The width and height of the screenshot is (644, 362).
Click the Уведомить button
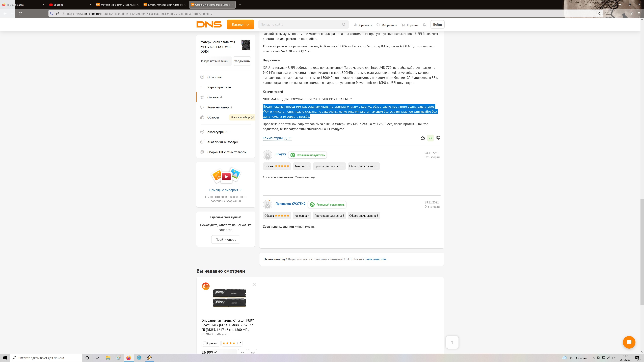(242, 61)
